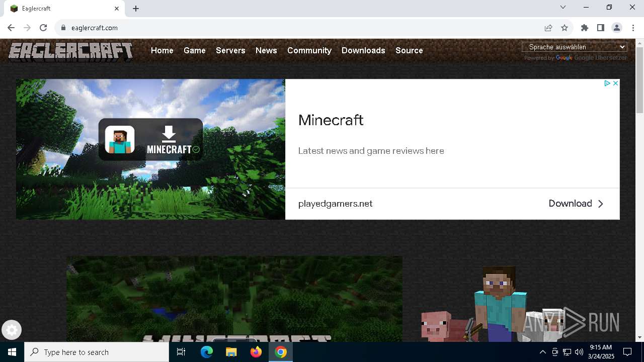Open Chrome's three-dot menu

click(x=633, y=28)
